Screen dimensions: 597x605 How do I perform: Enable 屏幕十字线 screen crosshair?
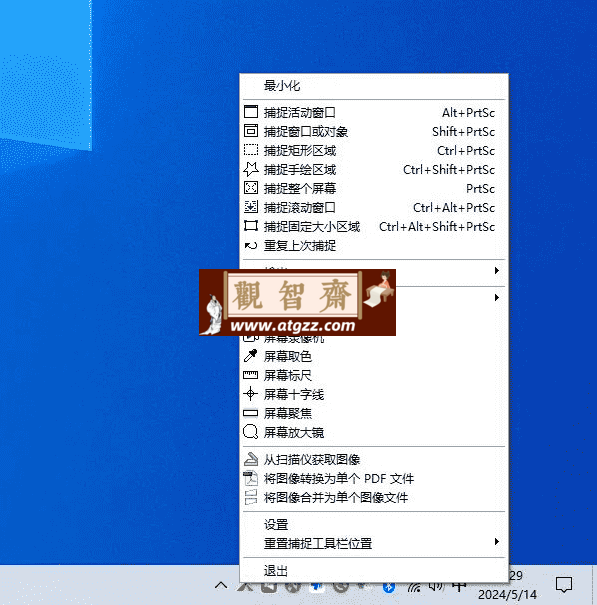[x=374, y=394]
